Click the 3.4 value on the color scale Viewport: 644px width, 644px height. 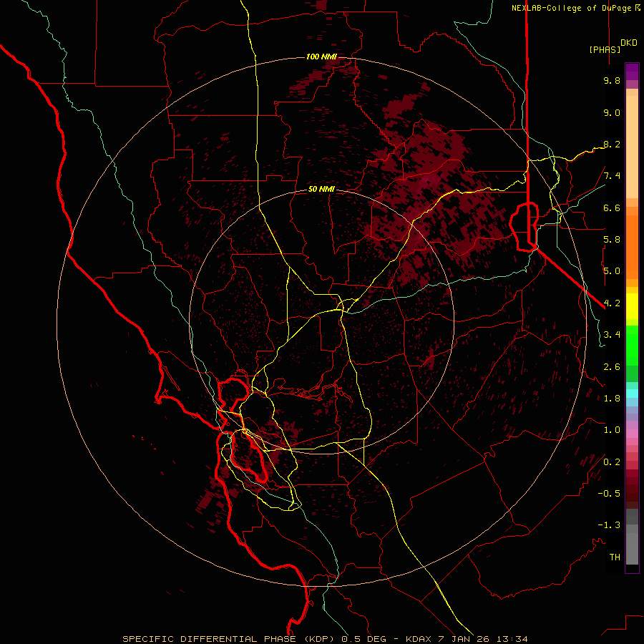[612, 335]
